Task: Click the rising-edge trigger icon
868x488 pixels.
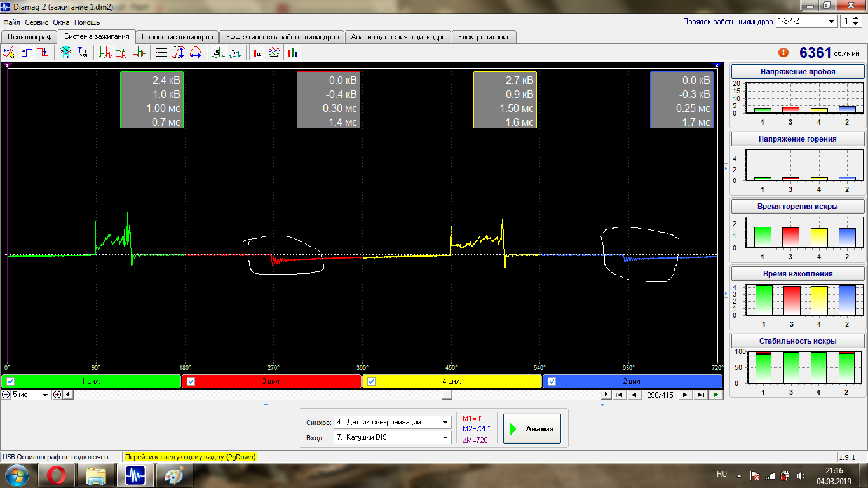Action: pos(27,53)
